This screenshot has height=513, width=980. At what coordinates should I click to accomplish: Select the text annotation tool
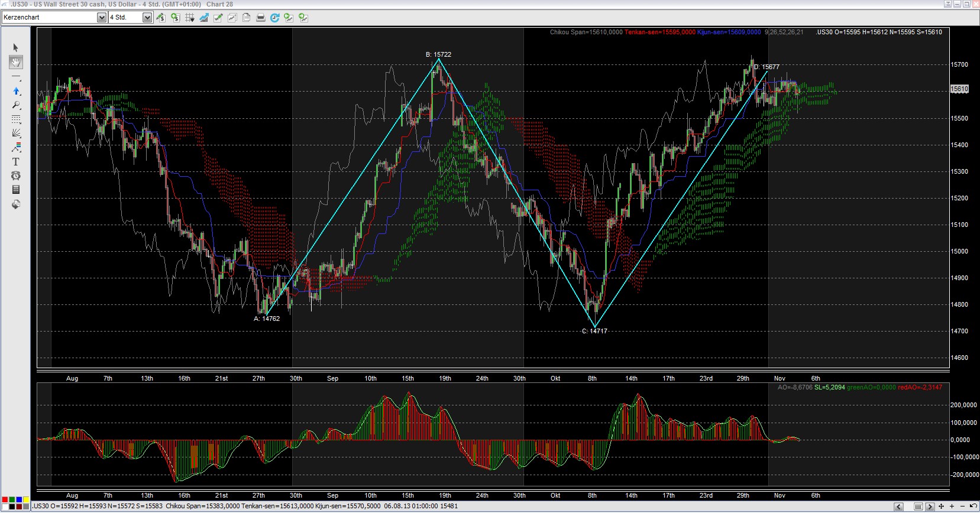point(16,161)
